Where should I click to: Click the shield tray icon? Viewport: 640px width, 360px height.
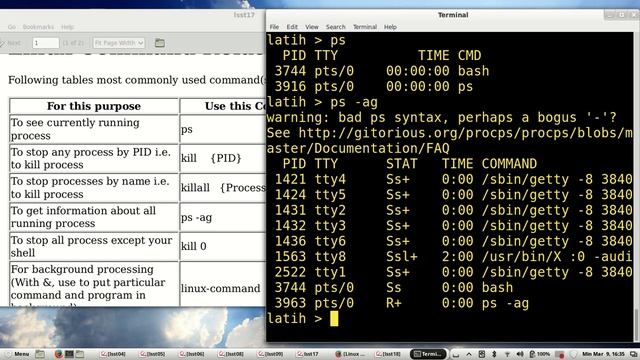coord(573,354)
